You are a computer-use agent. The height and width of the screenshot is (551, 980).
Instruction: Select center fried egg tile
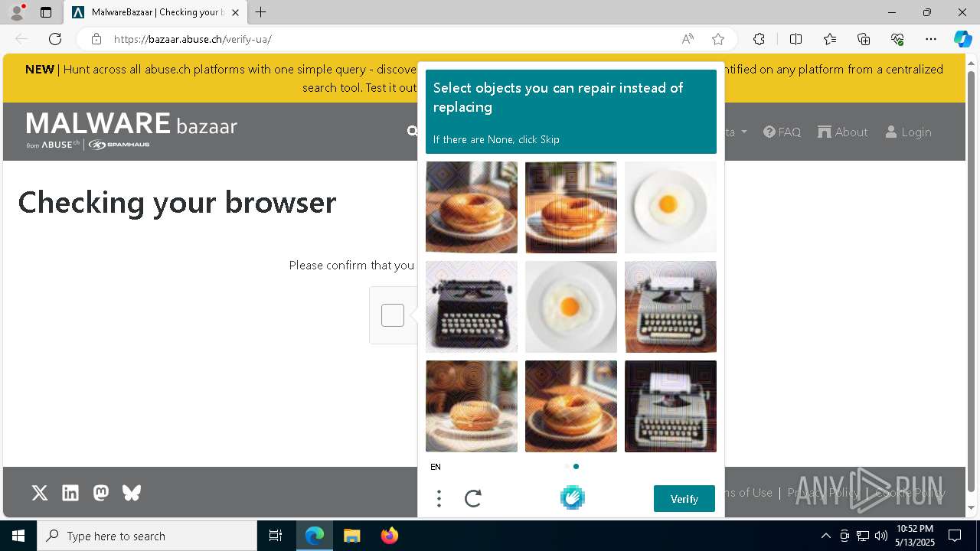pyautogui.click(x=571, y=307)
